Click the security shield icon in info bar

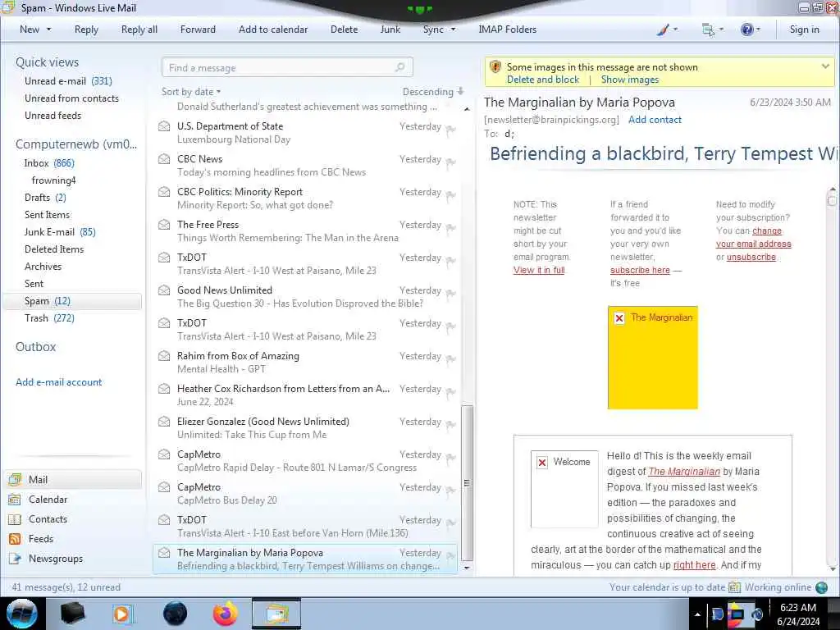point(495,67)
